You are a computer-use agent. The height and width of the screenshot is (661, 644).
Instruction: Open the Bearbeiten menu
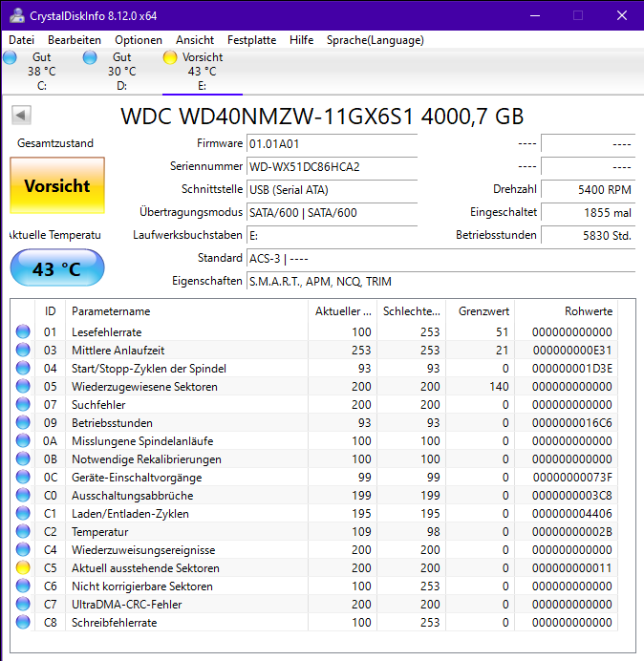[x=75, y=40]
